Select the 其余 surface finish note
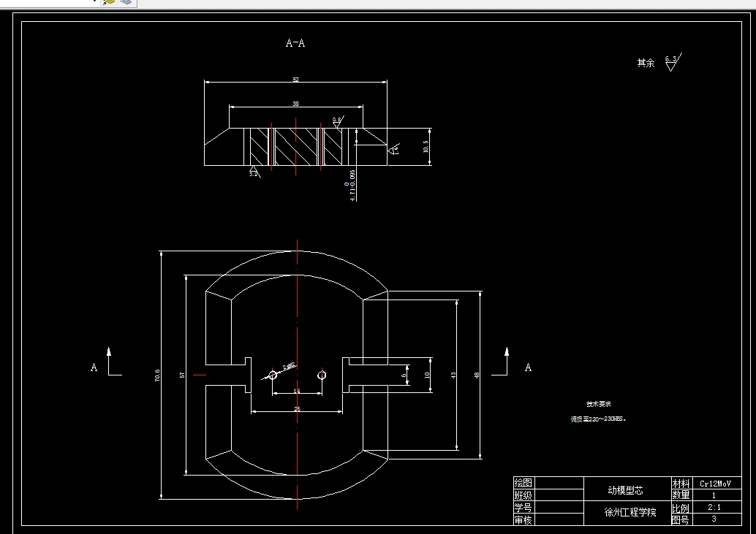 pyautogui.click(x=646, y=63)
